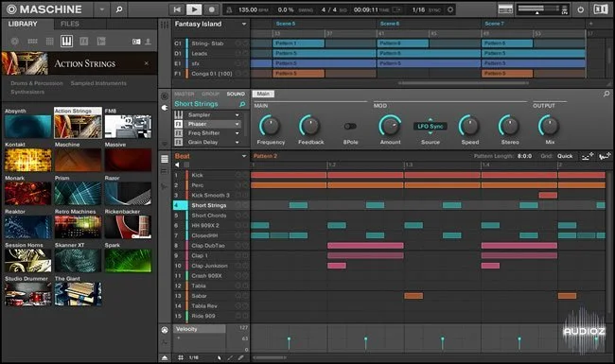Select the eraser tool
Viewport: 615px width, 364px height.
pos(240,357)
